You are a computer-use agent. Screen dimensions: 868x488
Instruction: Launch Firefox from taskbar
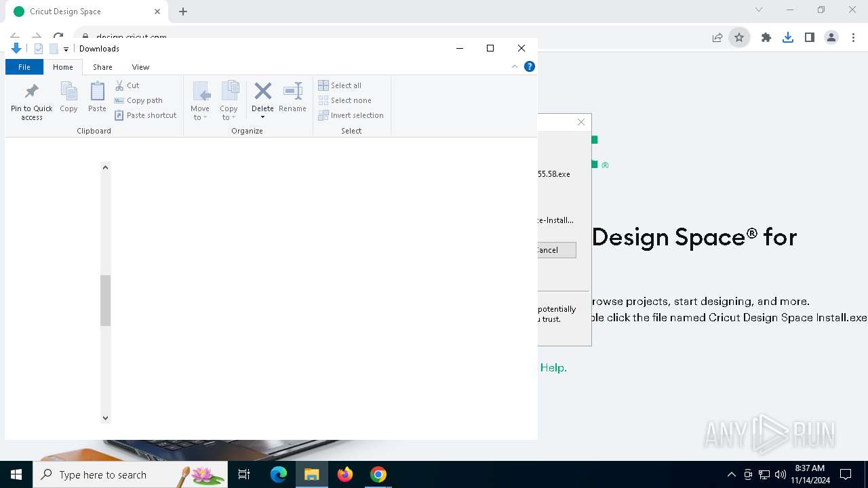point(345,474)
